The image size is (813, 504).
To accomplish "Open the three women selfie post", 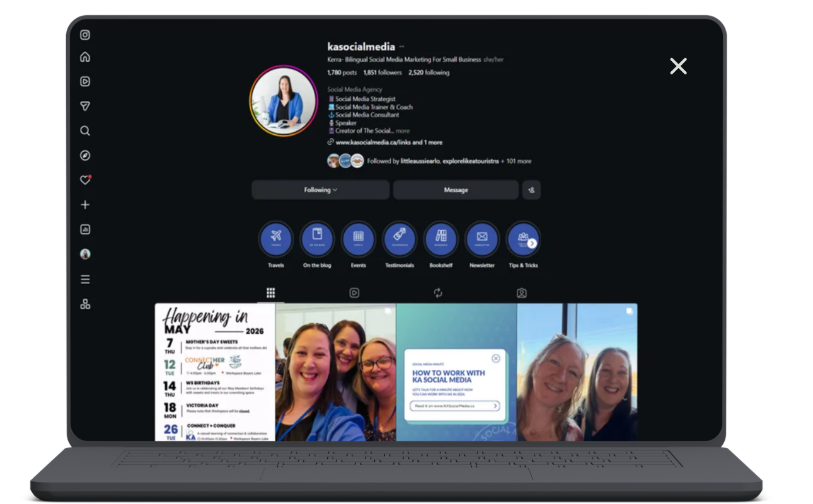I will 336,372.
